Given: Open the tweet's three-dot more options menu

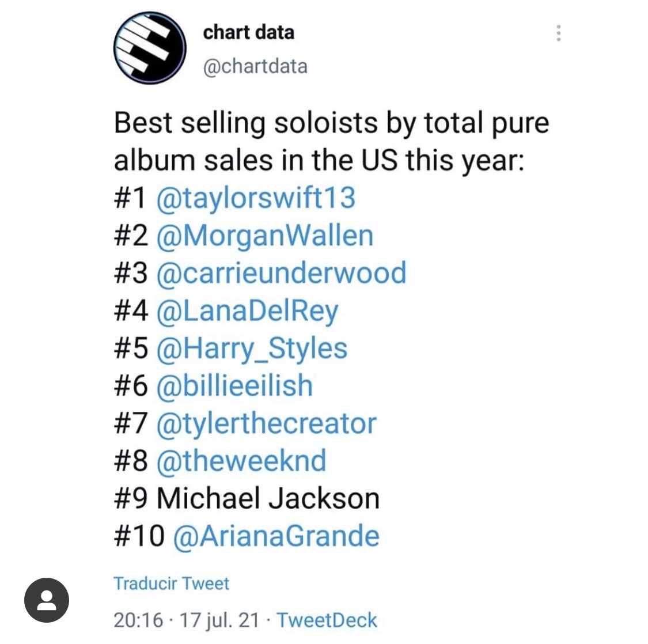Looking at the screenshot, I should tap(558, 33).
